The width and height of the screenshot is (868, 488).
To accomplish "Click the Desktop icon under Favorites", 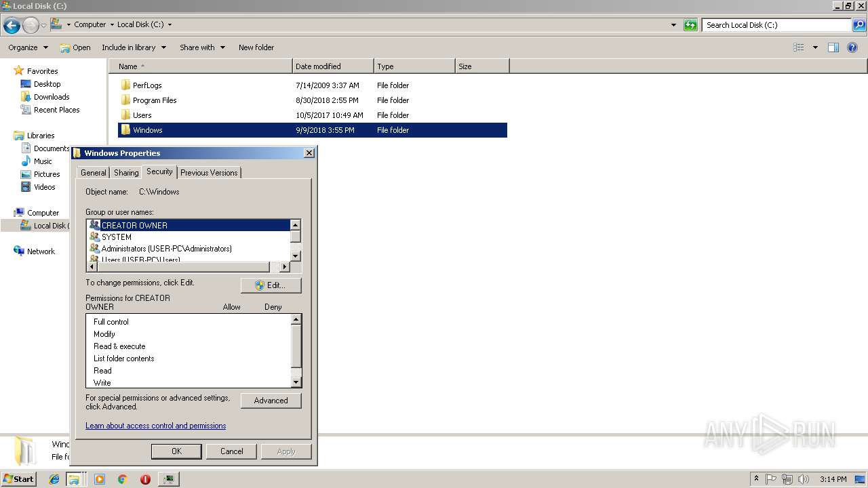I will (x=26, y=84).
